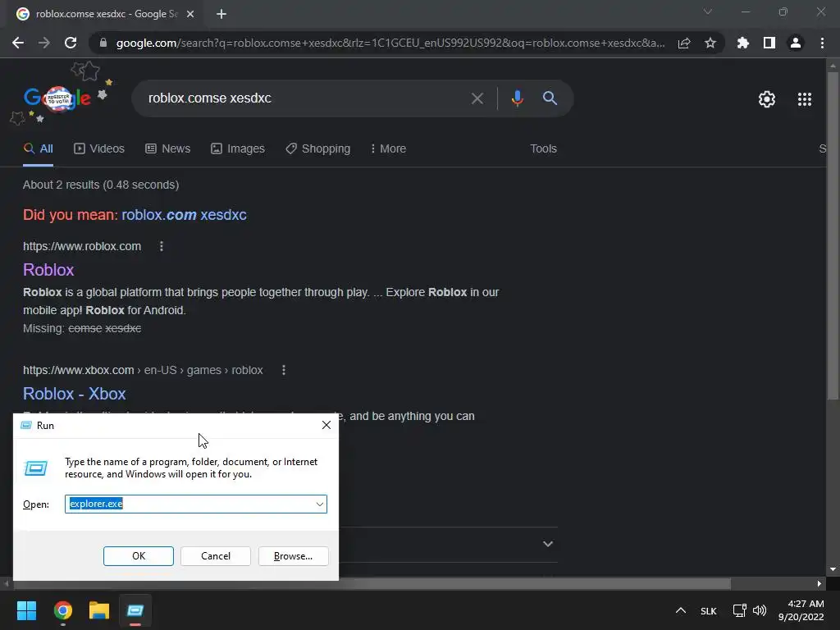Open options for xbox.com result

[x=283, y=370]
